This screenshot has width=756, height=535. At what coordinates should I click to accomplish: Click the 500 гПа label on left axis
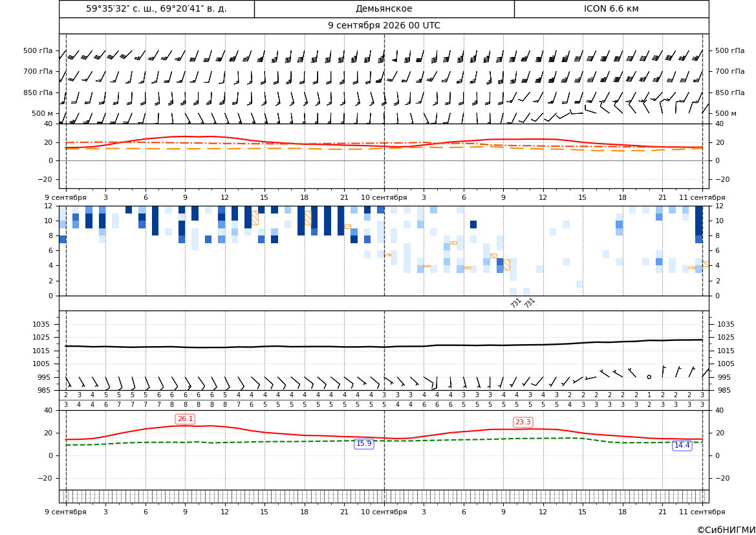[38, 50]
